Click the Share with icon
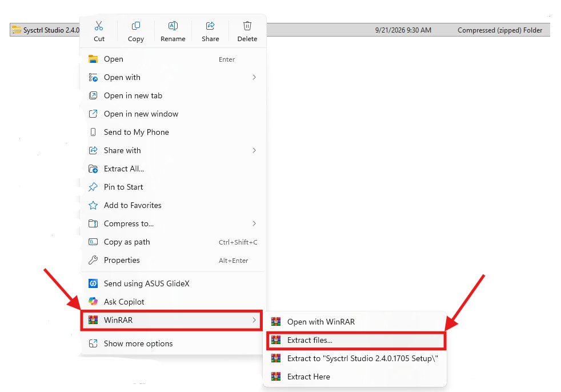561x392 pixels. click(x=93, y=150)
